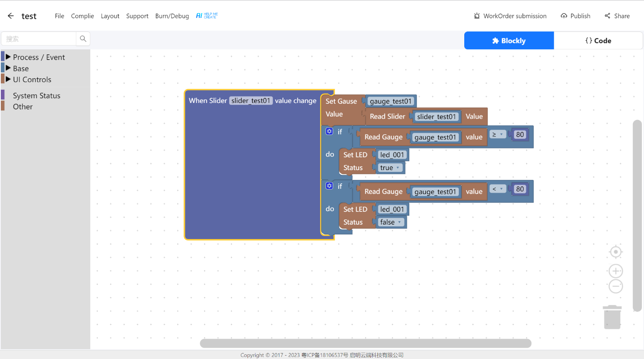Select the System Status category

click(x=37, y=96)
